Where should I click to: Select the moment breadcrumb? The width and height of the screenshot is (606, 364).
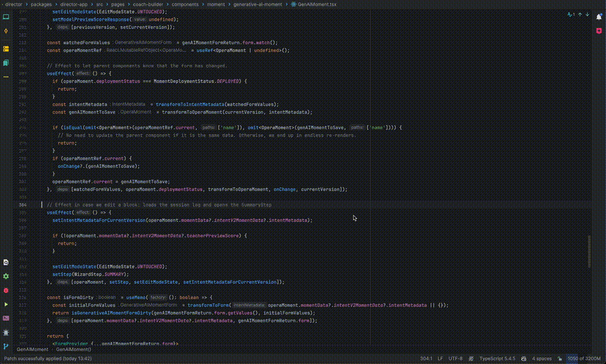[216, 4]
